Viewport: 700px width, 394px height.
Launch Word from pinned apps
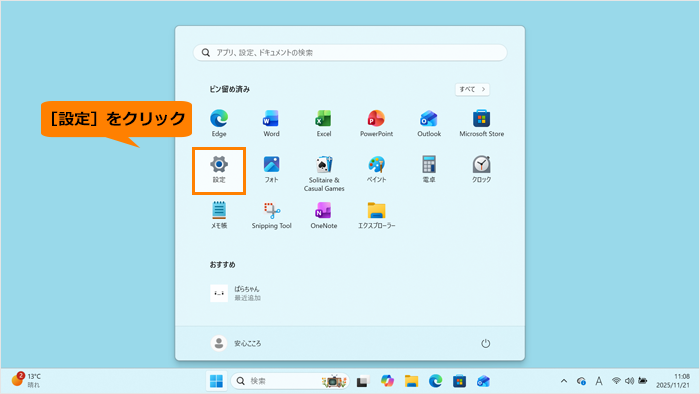(271, 124)
